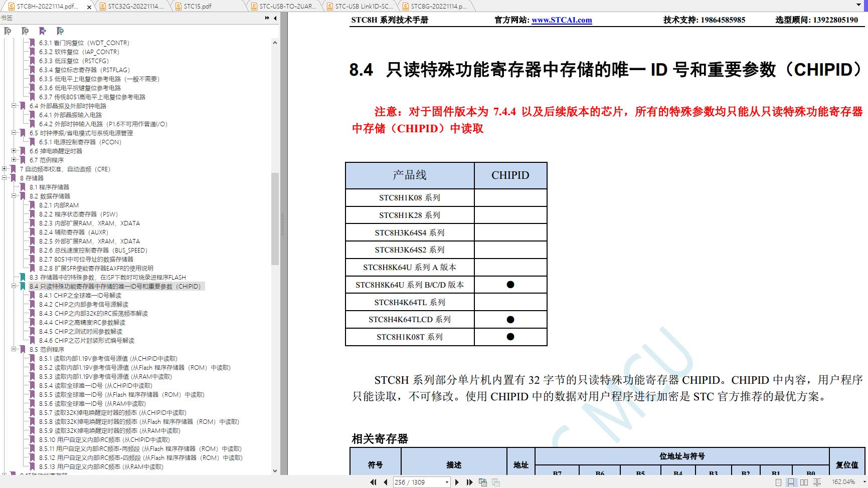The image size is (868, 488).
Task: Open bookmark 6.3.5 低电平上电复位参考电路
Action: pyautogui.click(x=99, y=79)
